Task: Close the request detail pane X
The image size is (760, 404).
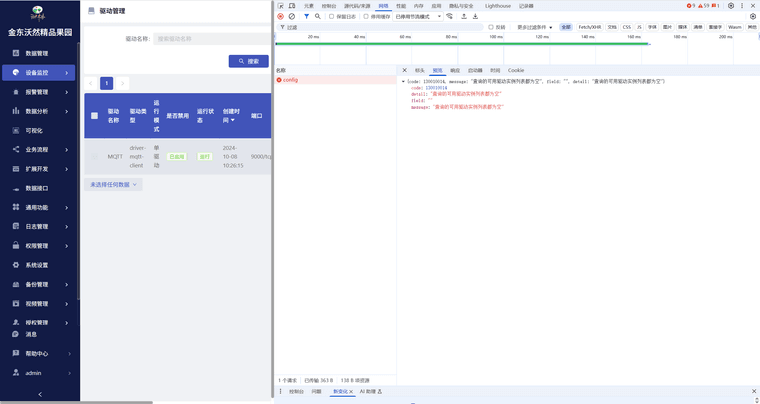Action: (x=405, y=70)
